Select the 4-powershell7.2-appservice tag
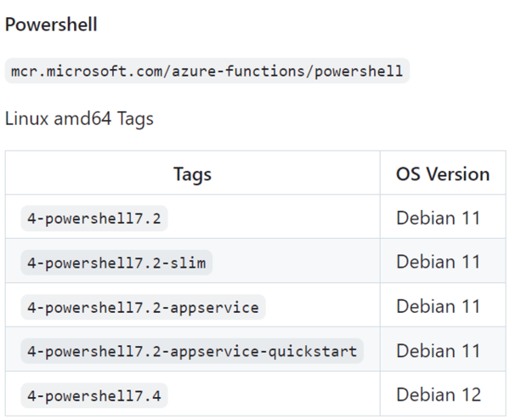The width and height of the screenshot is (510, 420). [143, 307]
